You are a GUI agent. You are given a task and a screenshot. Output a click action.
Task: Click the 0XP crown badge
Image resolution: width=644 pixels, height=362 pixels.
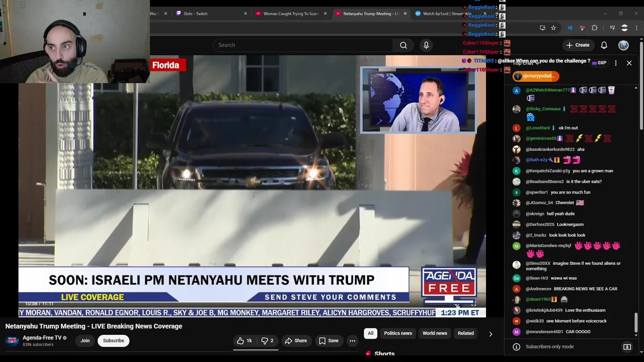pos(599,63)
